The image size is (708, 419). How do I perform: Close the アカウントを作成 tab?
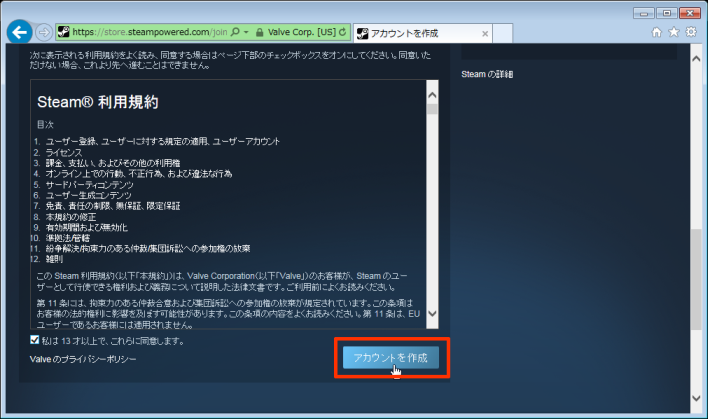[x=485, y=33]
